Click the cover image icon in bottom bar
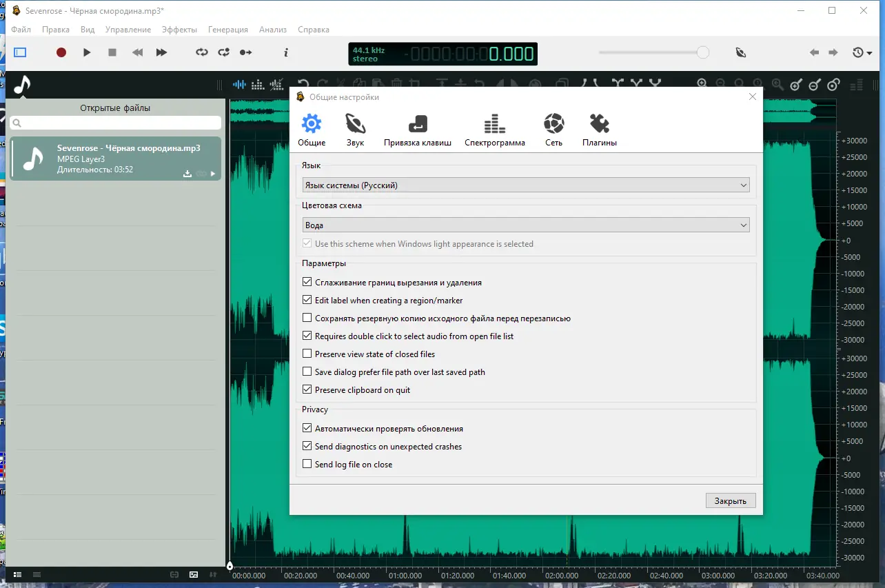This screenshot has width=885, height=588. (194, 574)
